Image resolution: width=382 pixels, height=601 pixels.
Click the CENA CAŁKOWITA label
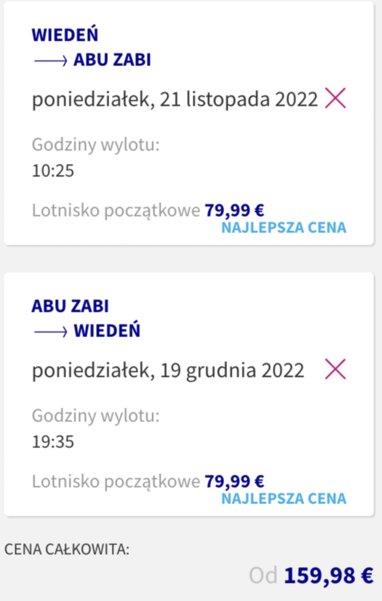[x=67, y=550]
